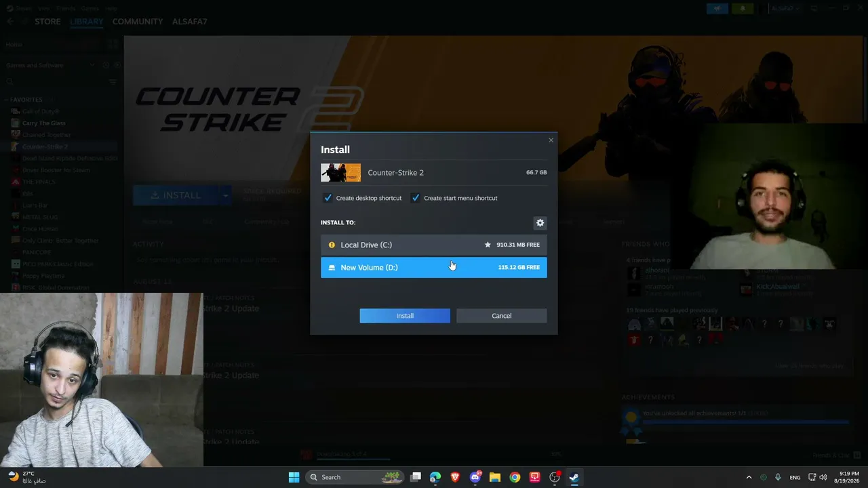The image size is (868, 488).
Task: Select Only Climb: Better Together in library
Action: (x=61, y=241)
